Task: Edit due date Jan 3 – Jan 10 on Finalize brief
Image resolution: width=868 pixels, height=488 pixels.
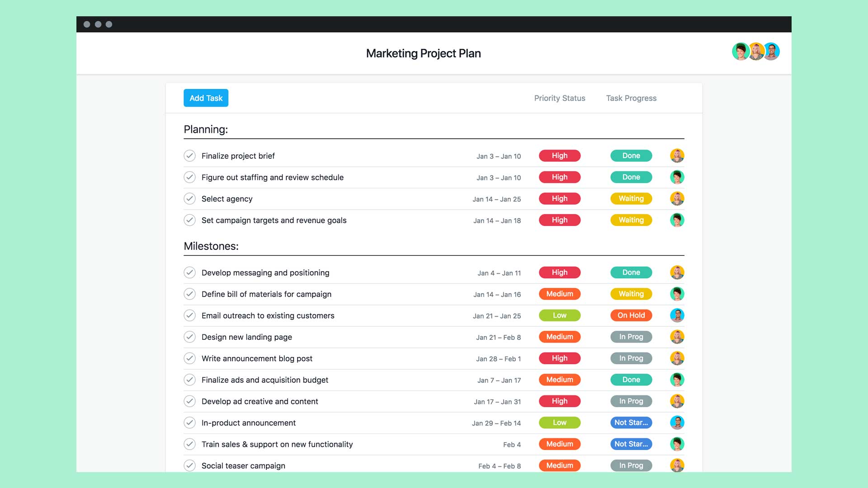Action: pos(499,156)
